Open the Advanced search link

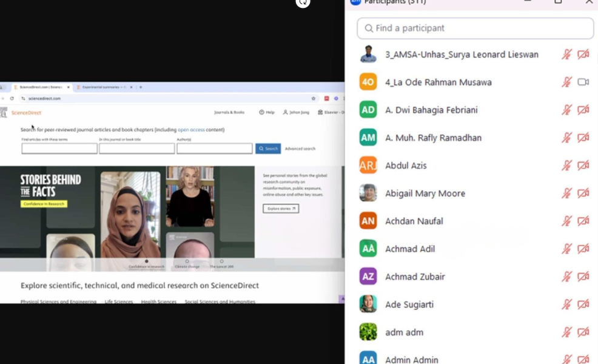[300, 149]
